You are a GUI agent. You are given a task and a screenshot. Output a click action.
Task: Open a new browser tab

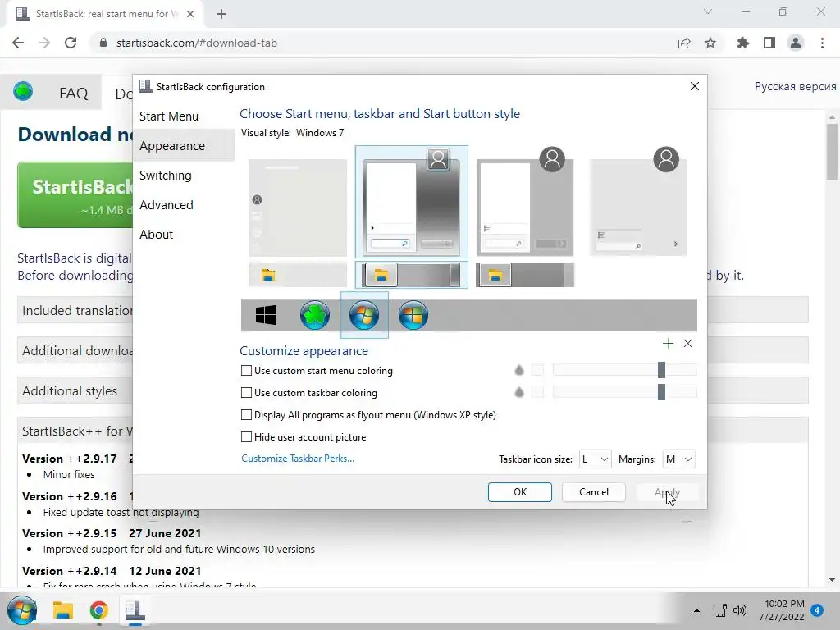(221, 14)
